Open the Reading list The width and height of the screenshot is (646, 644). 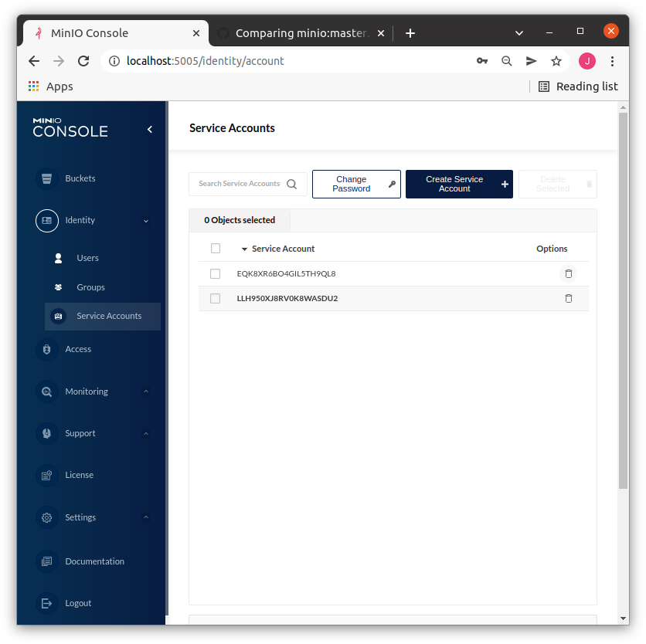pos(579,86)
